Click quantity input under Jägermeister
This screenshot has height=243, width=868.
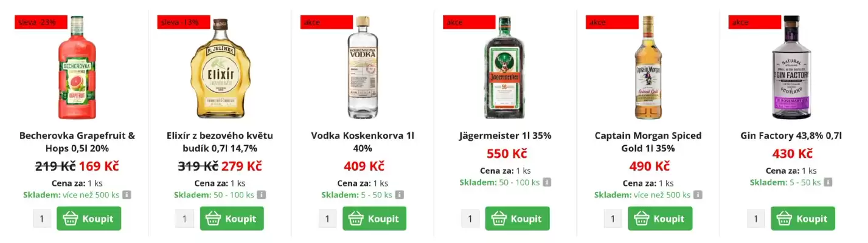click(x=470, y=219)
